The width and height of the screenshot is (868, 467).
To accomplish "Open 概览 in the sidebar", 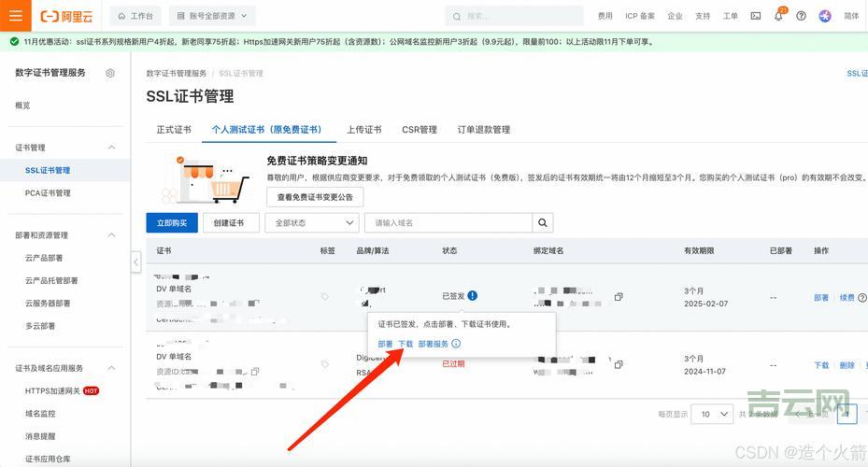I will 22,106.
